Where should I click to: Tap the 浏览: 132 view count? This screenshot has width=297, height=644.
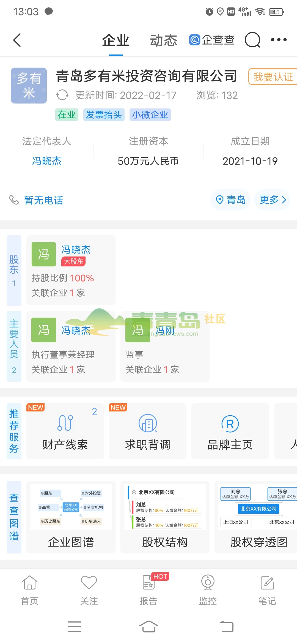pos(217,95)
